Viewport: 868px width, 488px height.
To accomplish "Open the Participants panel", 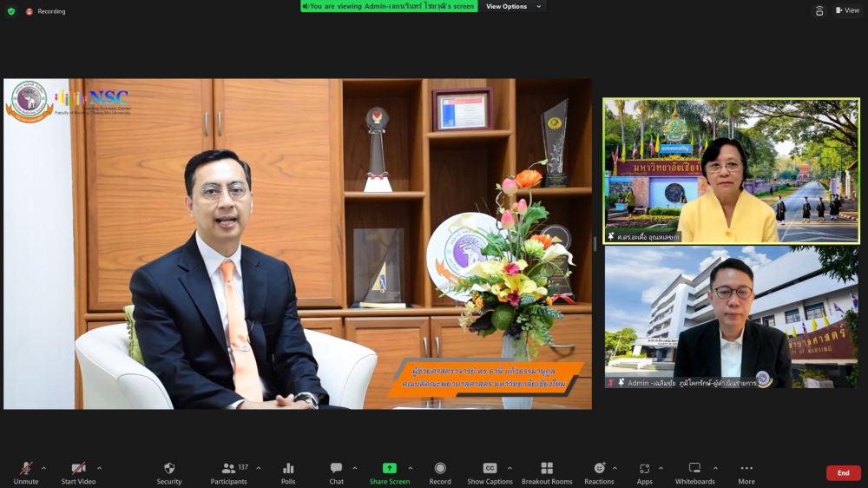I will 228,472.
